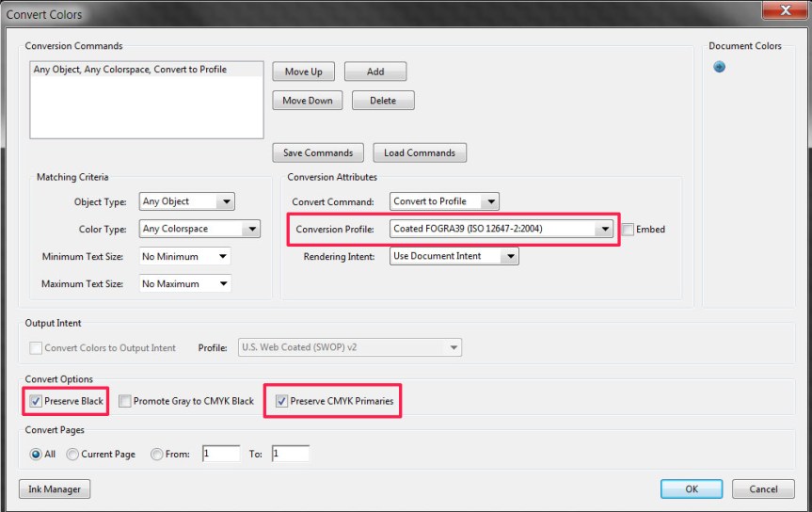Viewport: 812px width, 512px height.
Task: Select the Convert to Profile command entry
Action: click(130, 70)
